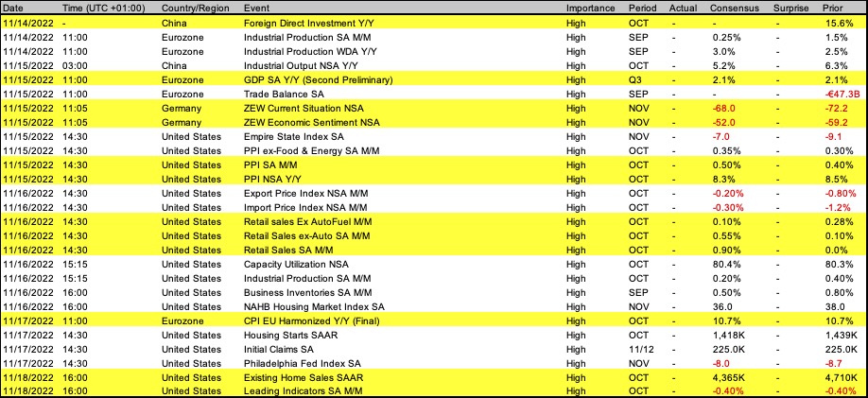The height and width of the screenshot is (398, 868).
Task: Click the Period column header
Action: click(x=643, y=9)
